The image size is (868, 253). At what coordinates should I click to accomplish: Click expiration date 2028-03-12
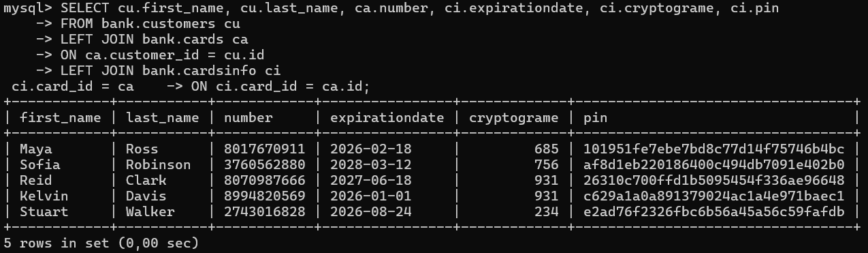click(371, 165)
